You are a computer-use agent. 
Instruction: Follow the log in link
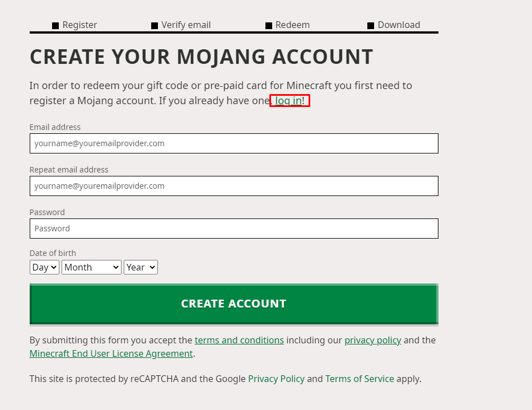(x=288, y=101)
